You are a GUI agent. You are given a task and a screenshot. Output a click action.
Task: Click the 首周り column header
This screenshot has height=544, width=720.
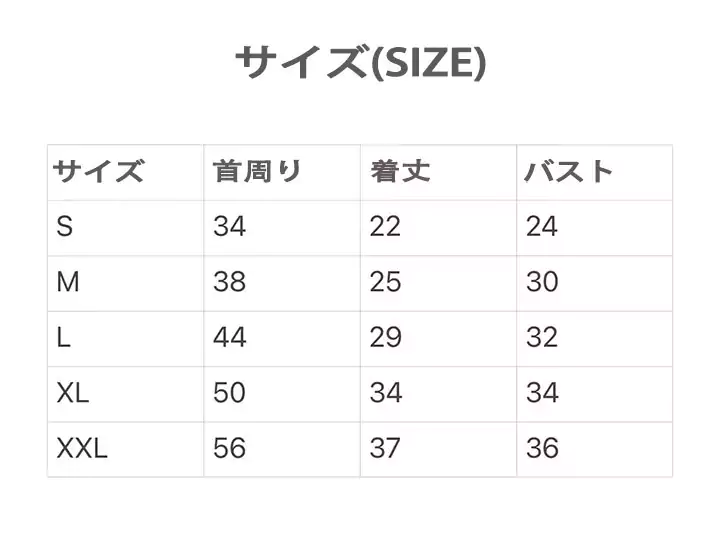point(257,172)
